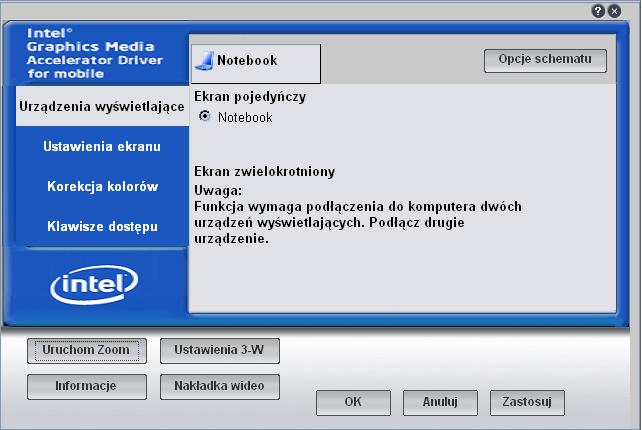Click the help question mark icon
642x430 pixels.
(598, 11)
